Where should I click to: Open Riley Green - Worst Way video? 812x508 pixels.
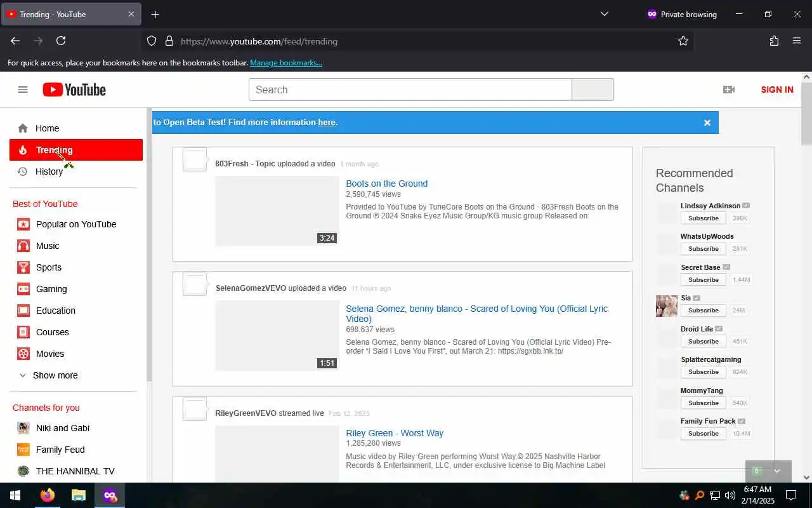(x=395, y=433)
